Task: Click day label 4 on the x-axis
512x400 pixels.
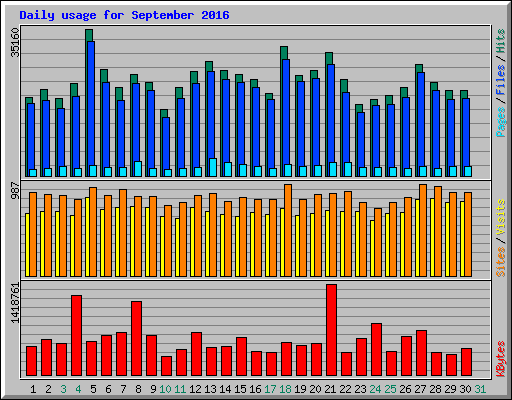Action: point(78,389)
